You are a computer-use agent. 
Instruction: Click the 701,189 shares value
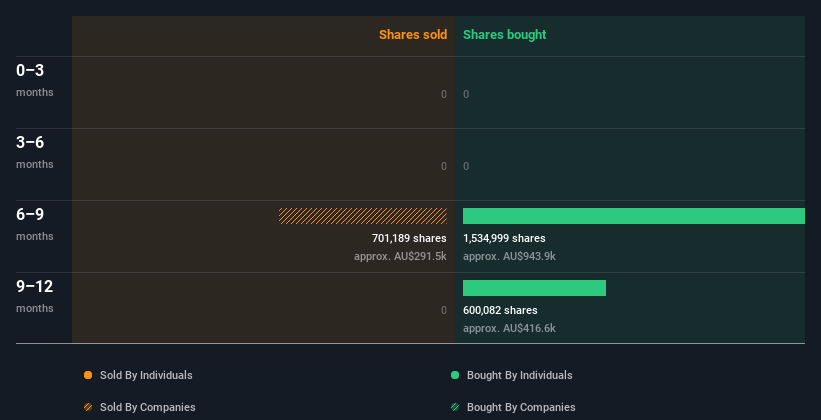tap(409, 238)
